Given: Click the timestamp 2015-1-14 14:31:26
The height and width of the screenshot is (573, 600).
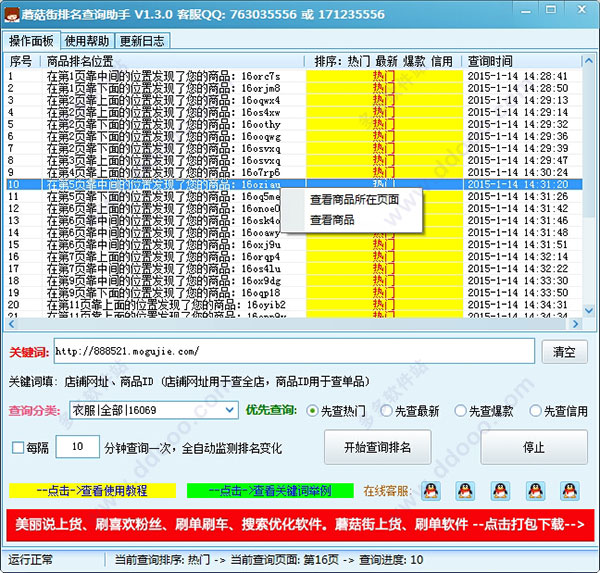Looking at the screenshot, I should [518, 196].
